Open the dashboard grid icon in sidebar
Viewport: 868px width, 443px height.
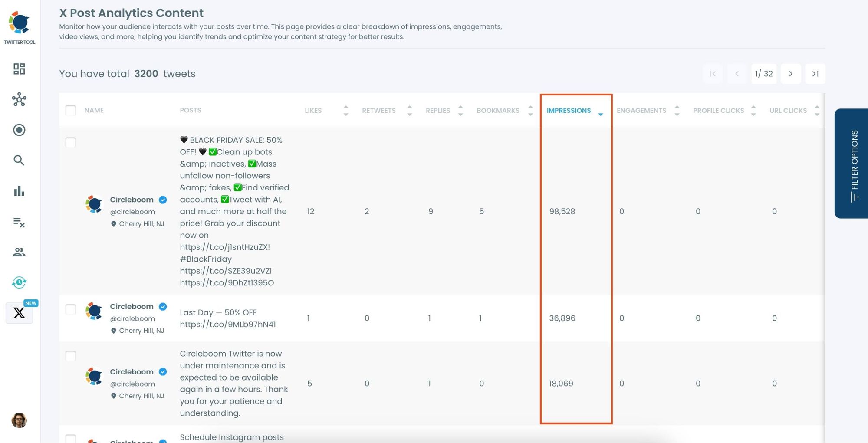19,69
